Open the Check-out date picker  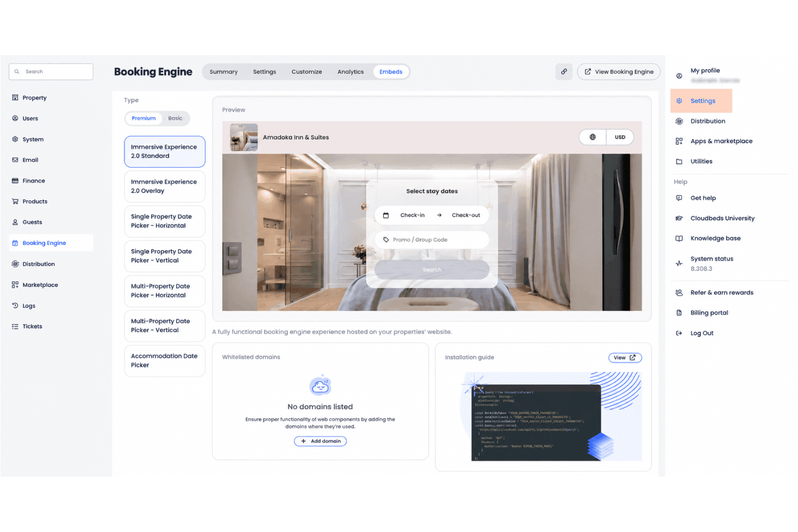466,215
